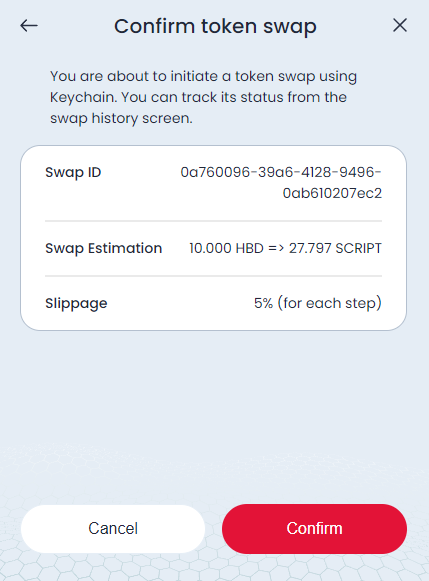The width and height of the screenshot is (429, 581).
Task: Select the Swap ID label
Action: click(73, 172)
